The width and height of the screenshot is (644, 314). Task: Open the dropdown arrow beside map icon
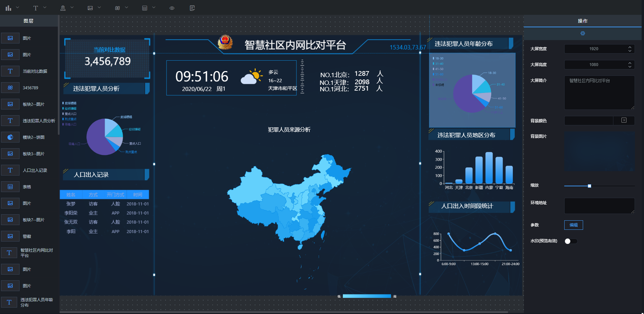tap(72, 7)
